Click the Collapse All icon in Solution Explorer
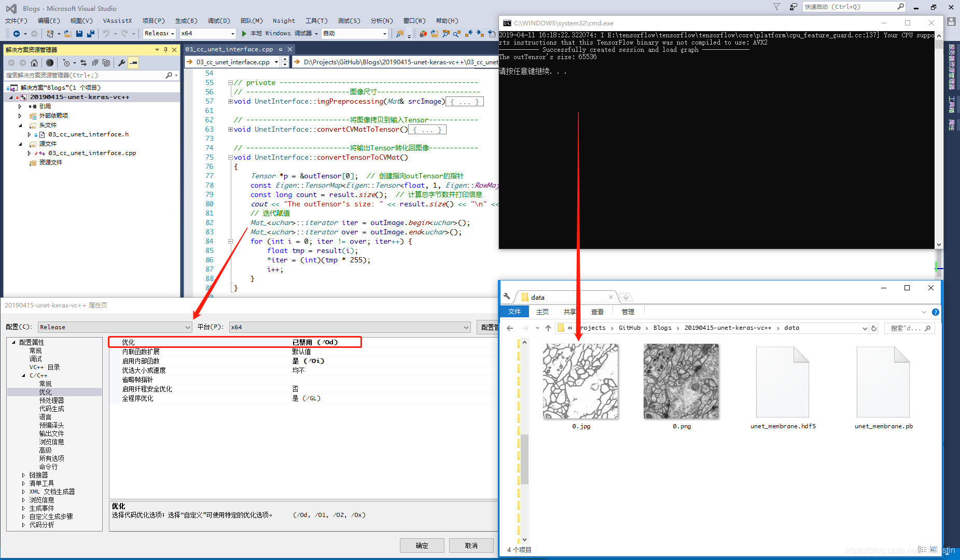Screen dimensions: 960x560 coord(95,63)
